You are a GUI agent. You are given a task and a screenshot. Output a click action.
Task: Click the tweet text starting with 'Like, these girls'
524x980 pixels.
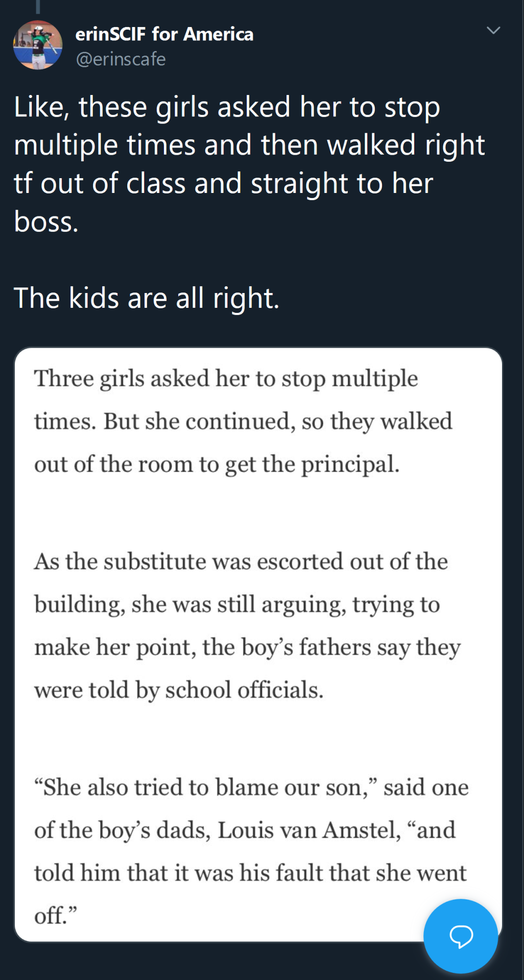pyautogui.click(x=226, y=108)
